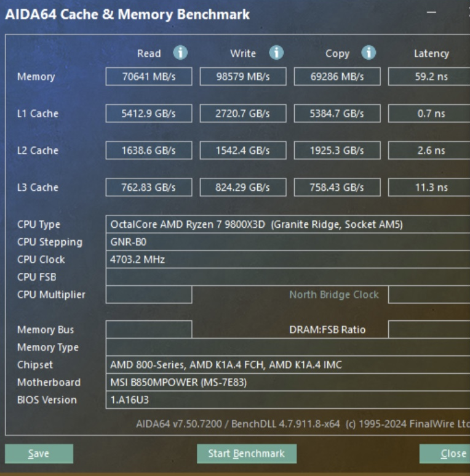This screenshot has width=470, height=476.
Task: Click the Memory Bus label
Action: click(x=46, y=329)
